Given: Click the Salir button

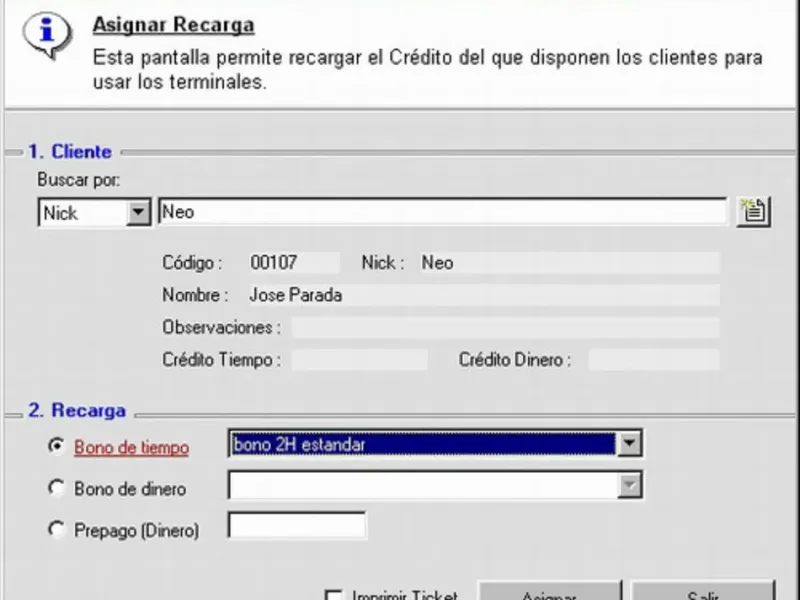Looking at the screenshot, I should [x=703, y=591].
